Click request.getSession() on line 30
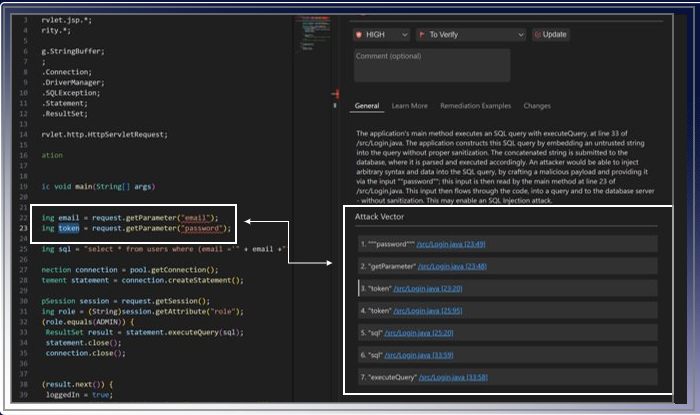The image size is (700, 415). (x=166, y=301)
